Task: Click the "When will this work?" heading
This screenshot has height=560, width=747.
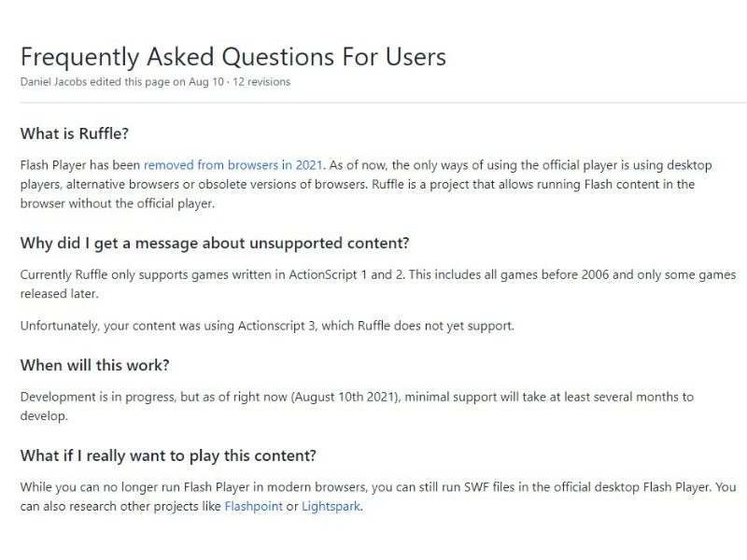Action: 95,365
